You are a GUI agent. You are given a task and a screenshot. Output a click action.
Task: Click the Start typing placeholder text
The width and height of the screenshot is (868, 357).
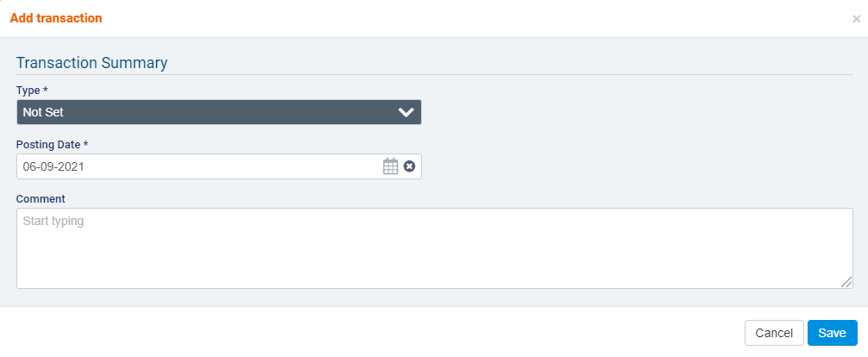[x=53, y=221]
